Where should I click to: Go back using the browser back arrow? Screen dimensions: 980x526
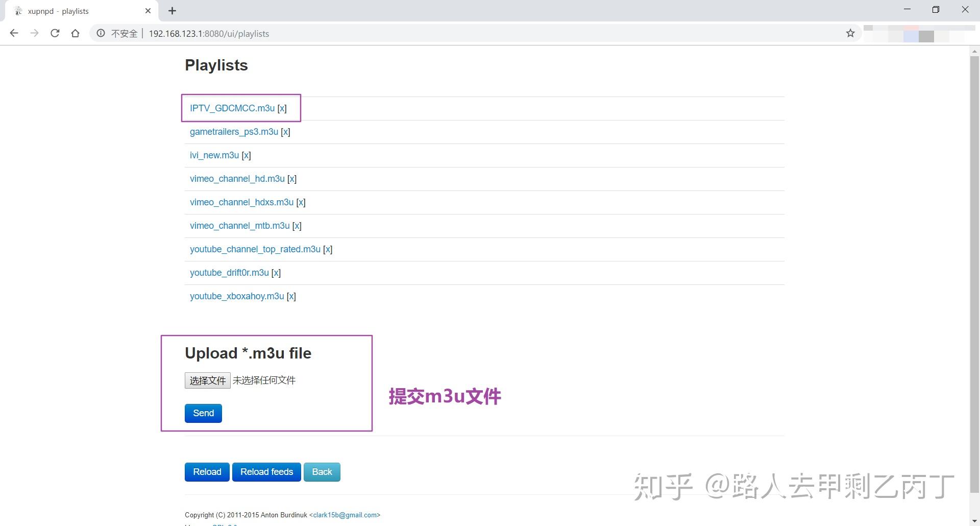tap(14, 33)
